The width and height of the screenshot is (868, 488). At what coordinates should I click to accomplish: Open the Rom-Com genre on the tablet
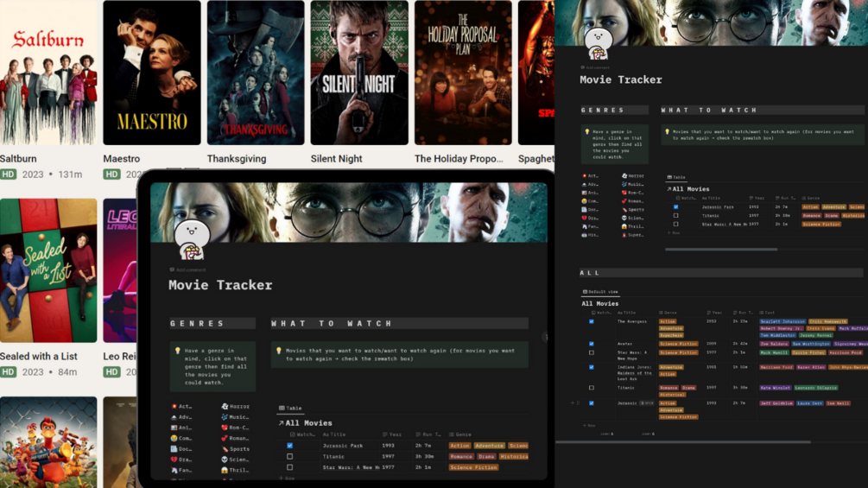pos(235,428)
